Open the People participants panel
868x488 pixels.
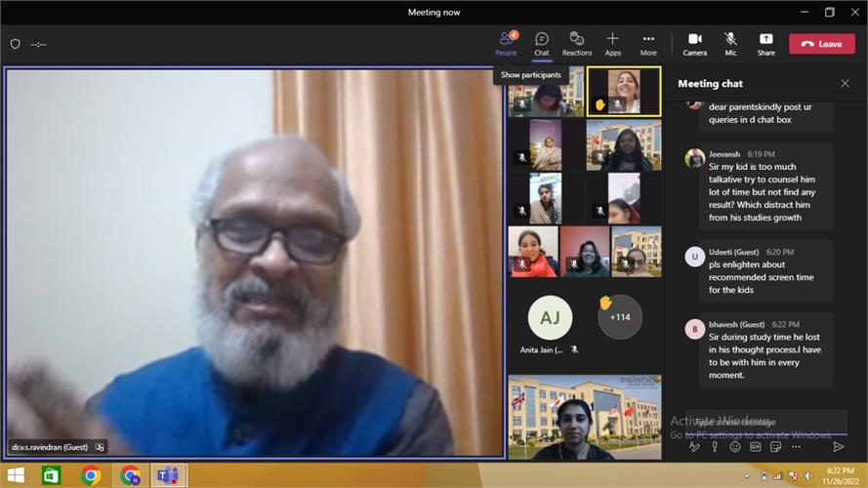coord(506,43)
